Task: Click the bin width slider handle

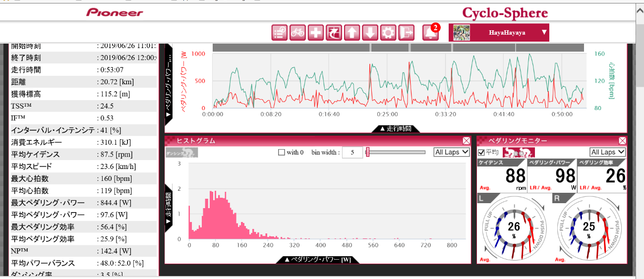Action: (x=367, y=152)
